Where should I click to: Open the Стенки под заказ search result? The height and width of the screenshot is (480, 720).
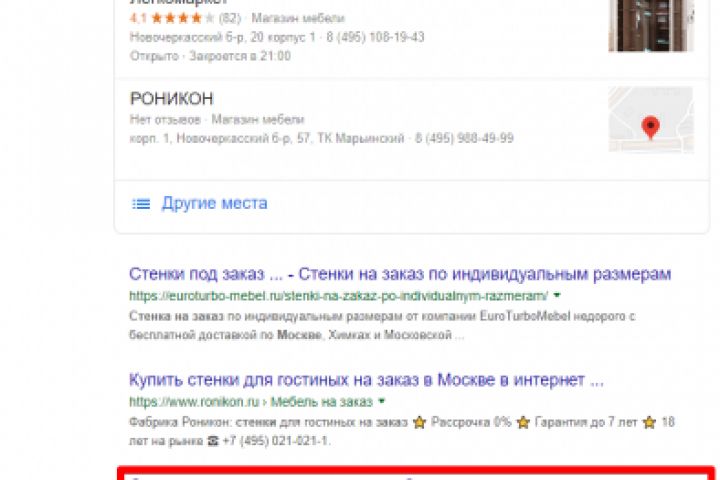[x=400, y=274]
